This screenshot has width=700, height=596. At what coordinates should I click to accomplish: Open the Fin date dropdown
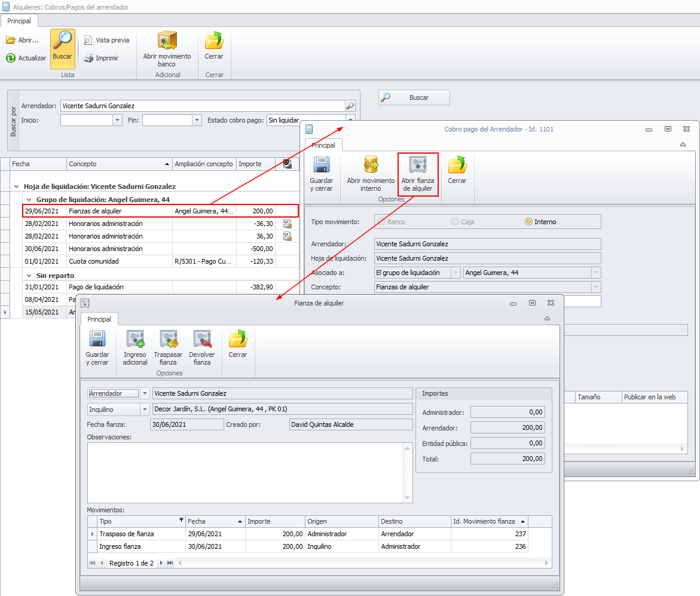coord(197,120)
